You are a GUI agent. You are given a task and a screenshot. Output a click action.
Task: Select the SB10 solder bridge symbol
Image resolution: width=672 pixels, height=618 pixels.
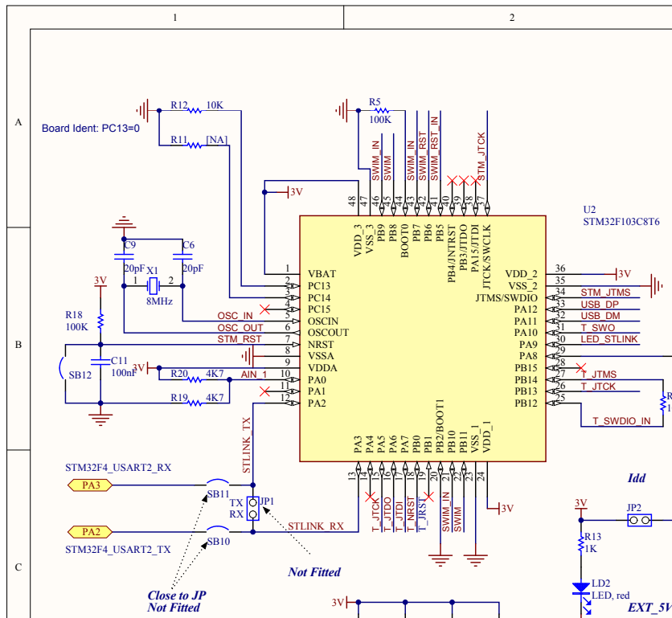coord(218,529)
